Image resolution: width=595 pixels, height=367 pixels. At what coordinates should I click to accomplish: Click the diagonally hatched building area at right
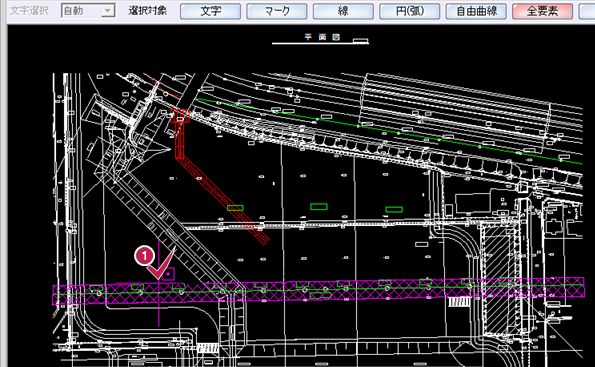(x=498, y=281)
